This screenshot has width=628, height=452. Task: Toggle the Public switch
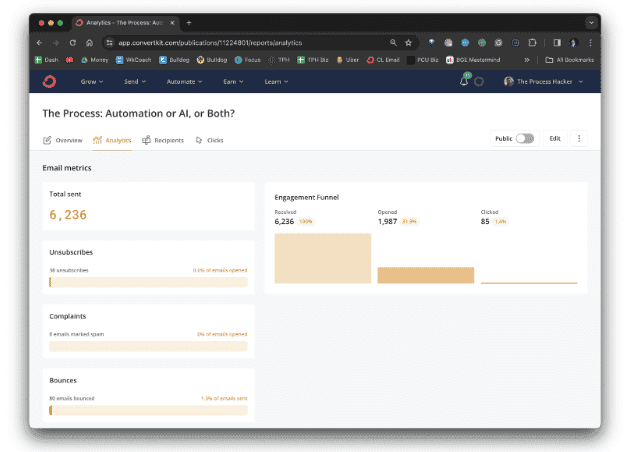(x=525, y=139)
